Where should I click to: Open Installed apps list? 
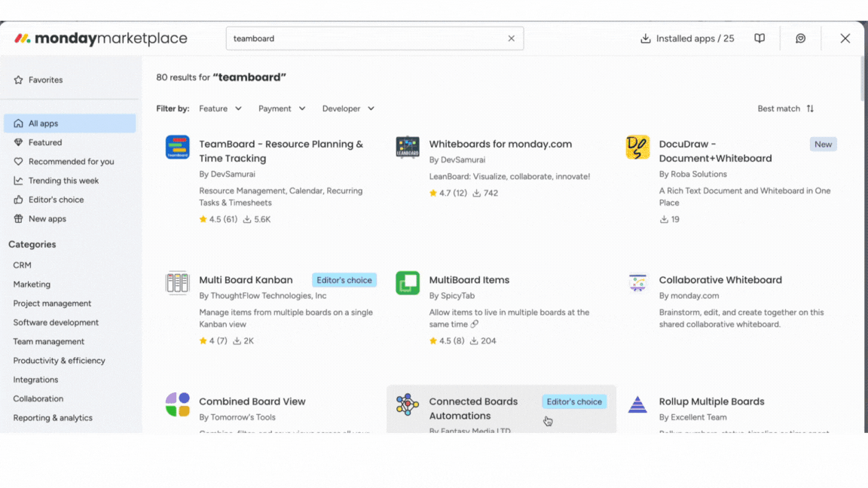click(x=687, y=38)
